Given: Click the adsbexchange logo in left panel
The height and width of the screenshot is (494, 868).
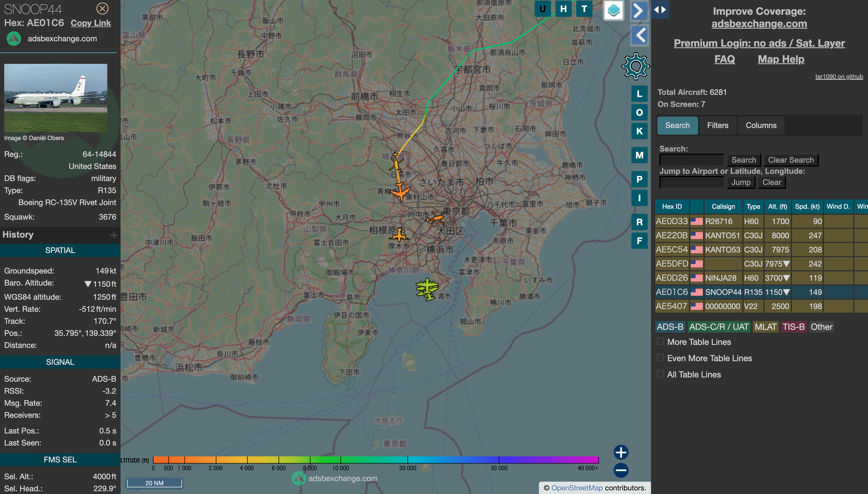Looking at the screenshot, I should (14, 39).
